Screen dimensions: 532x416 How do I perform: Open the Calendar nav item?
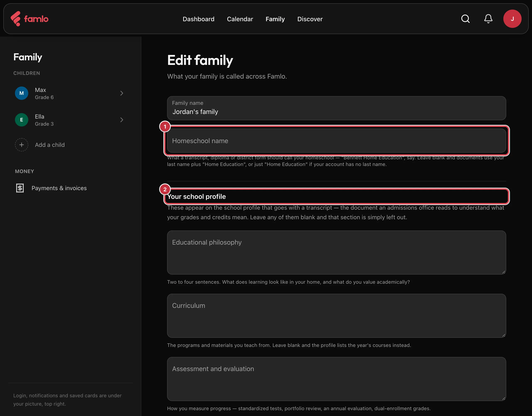240,19
